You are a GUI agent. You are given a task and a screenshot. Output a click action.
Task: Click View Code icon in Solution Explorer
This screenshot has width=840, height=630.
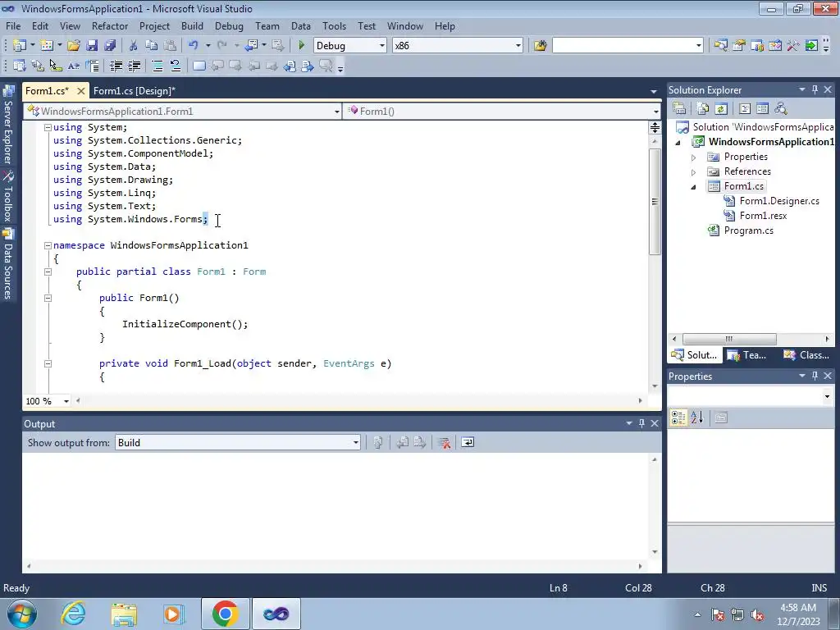click(745, 109)
